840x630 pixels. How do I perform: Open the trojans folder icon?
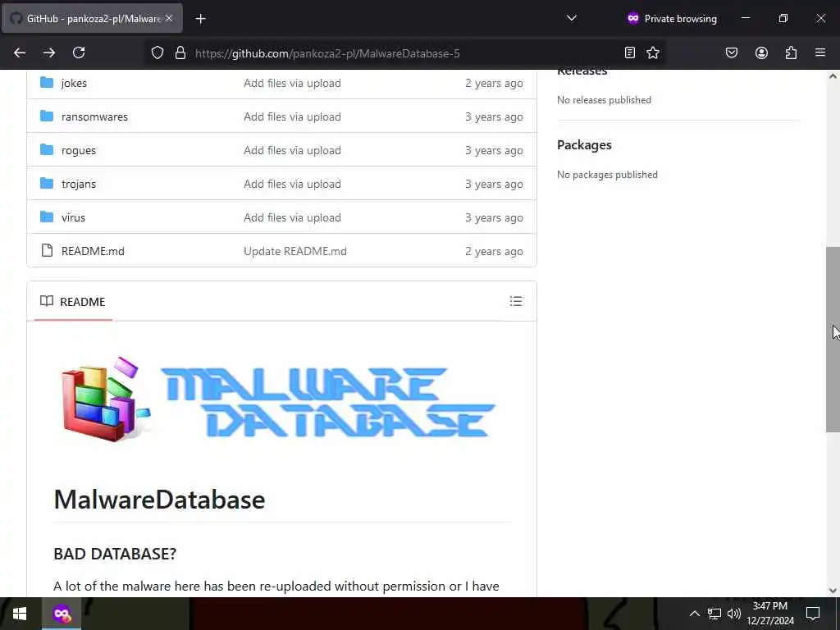click(47, 184)
